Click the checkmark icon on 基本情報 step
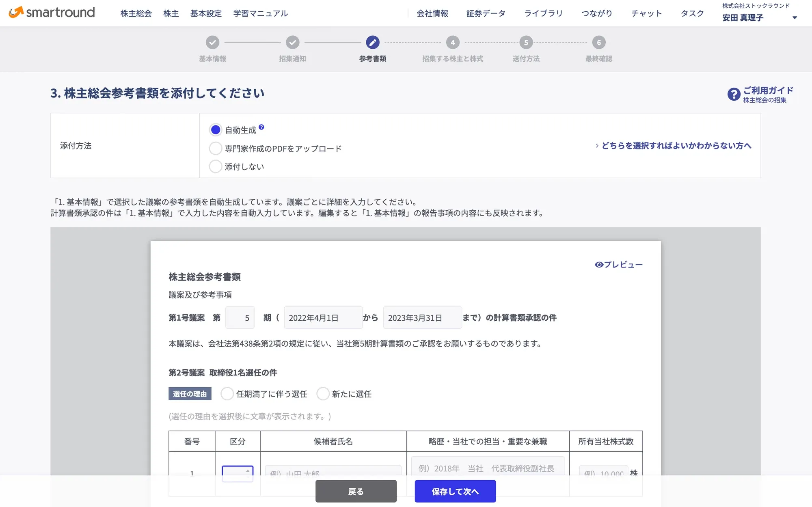812x507 pixels. pyautogui.click(x=212, y=42)
